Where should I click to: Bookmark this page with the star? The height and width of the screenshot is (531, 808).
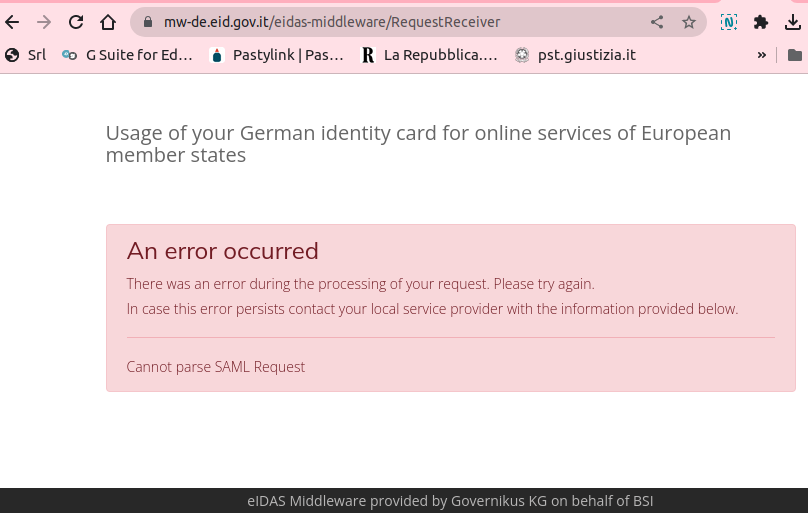click(x=688, y=22)
